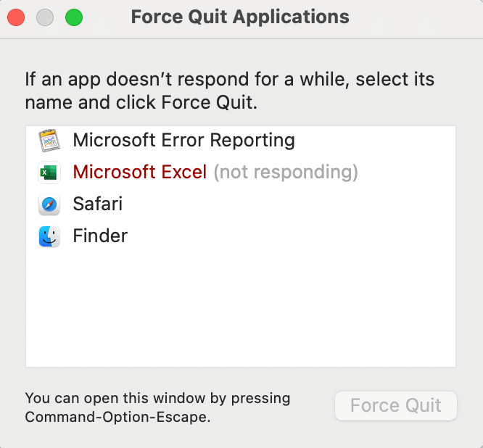Click the Safari compass icon
Image resolution: width=483 pixels, height=448 pixels.
point(49,204)
